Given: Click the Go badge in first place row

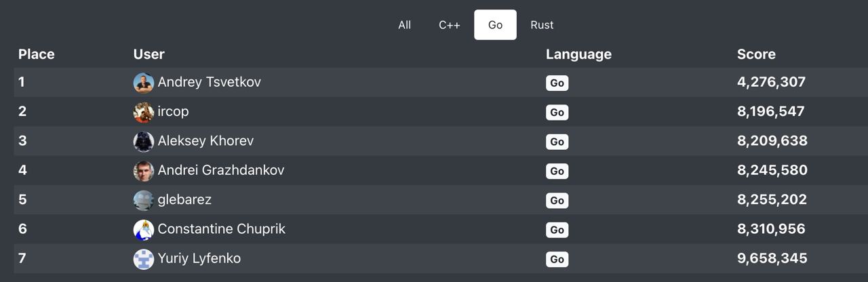Looking at the screenshot, I should (x=557, y=83).
